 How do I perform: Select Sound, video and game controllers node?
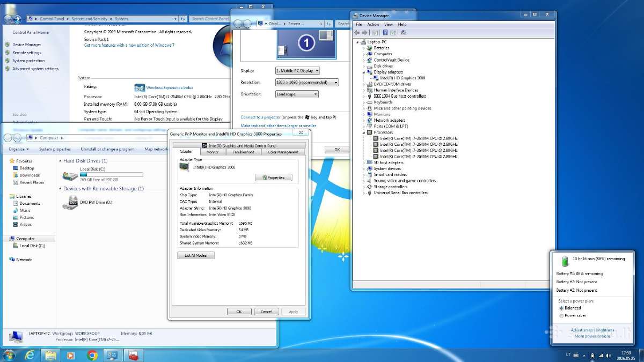[x=405, y=181]
